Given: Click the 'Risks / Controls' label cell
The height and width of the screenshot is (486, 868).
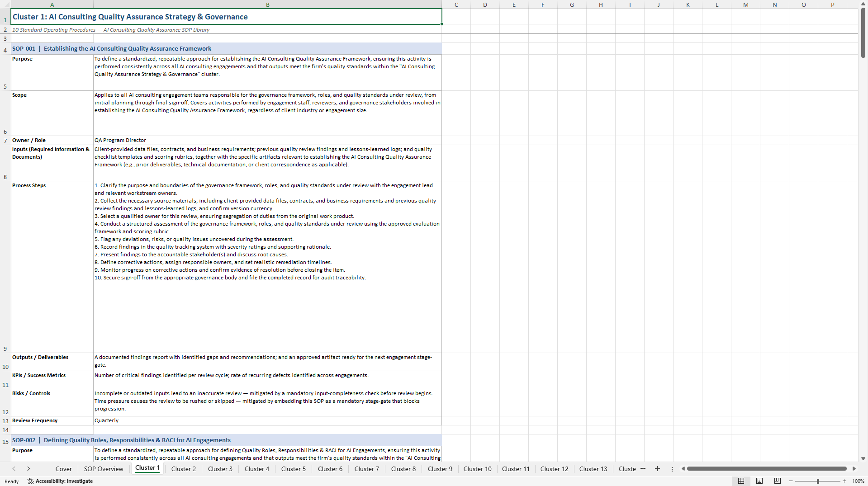Looking at the screenshot, I should click(52, 402).
